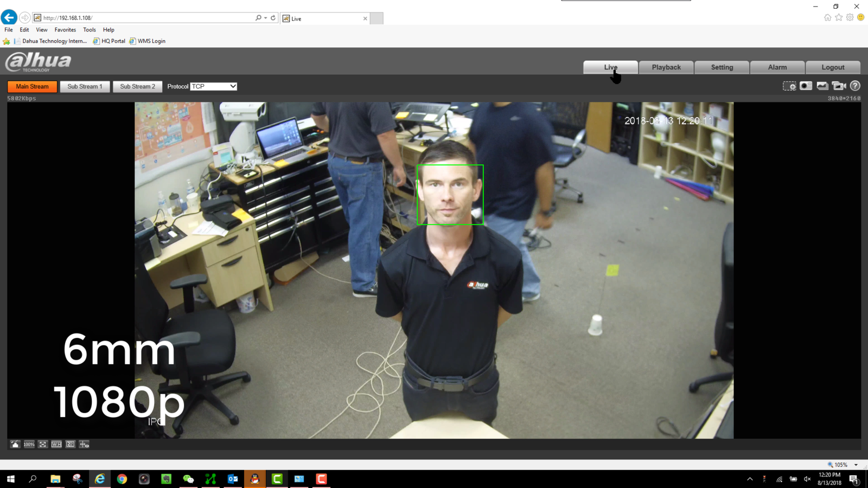868x488 pixels.
Task: Go back with the browser back arrow
Action: tap(9, 17)
